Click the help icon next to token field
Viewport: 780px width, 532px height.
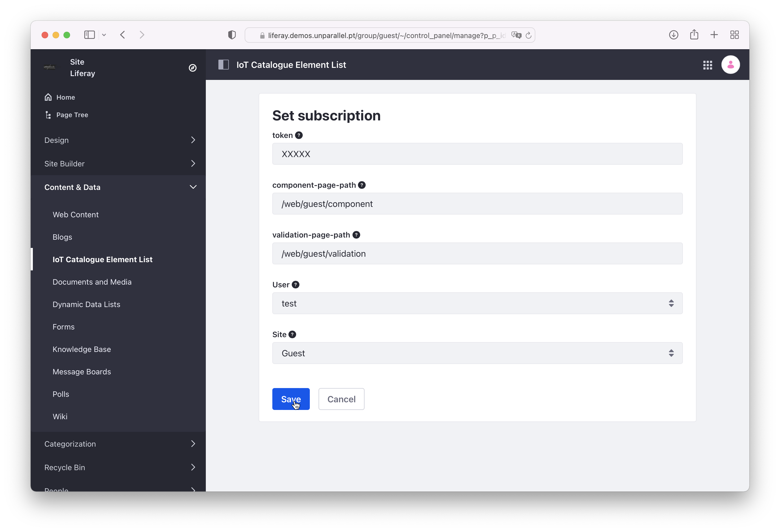300,135
